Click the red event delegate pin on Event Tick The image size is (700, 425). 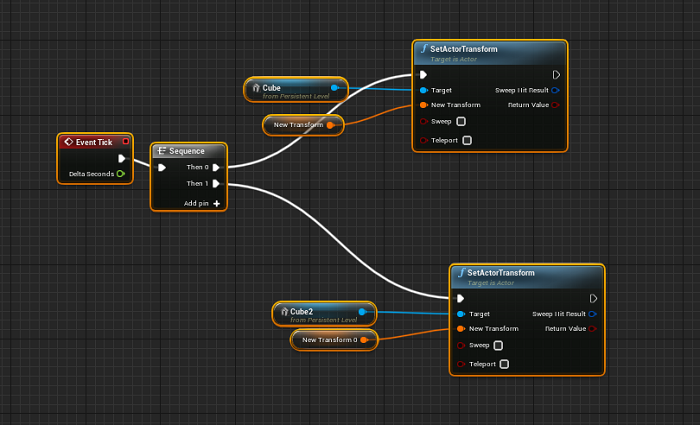click(x=126, y=141)
